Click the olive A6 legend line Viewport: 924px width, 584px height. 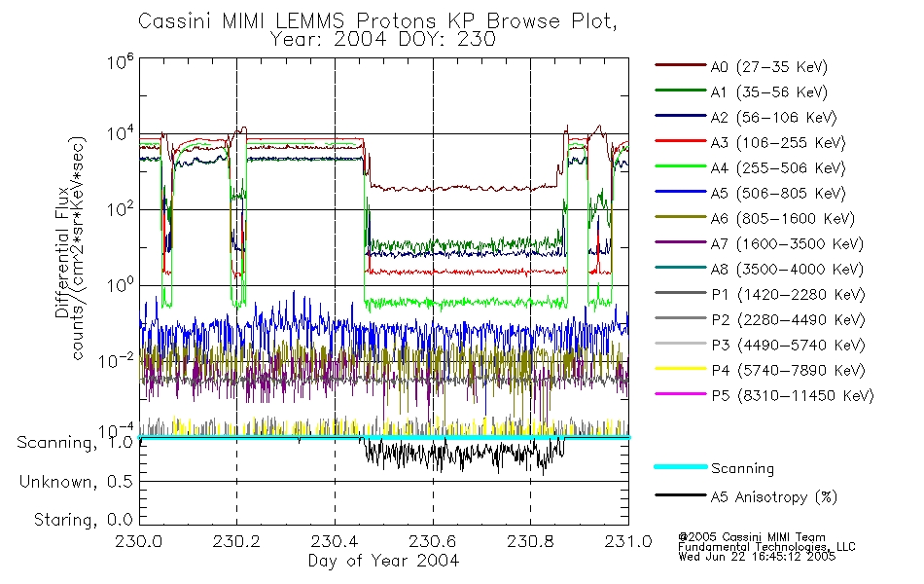pyautogui.click(x=681, y=217)
